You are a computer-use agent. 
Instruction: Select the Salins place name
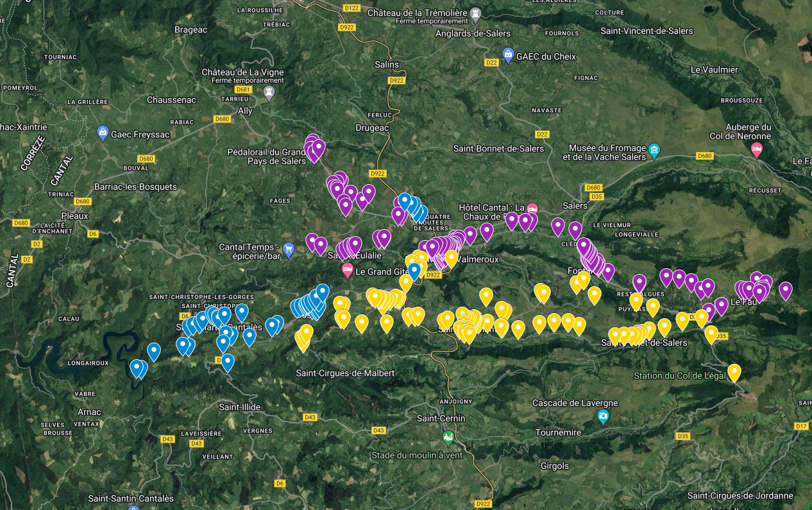coord(387,65)
